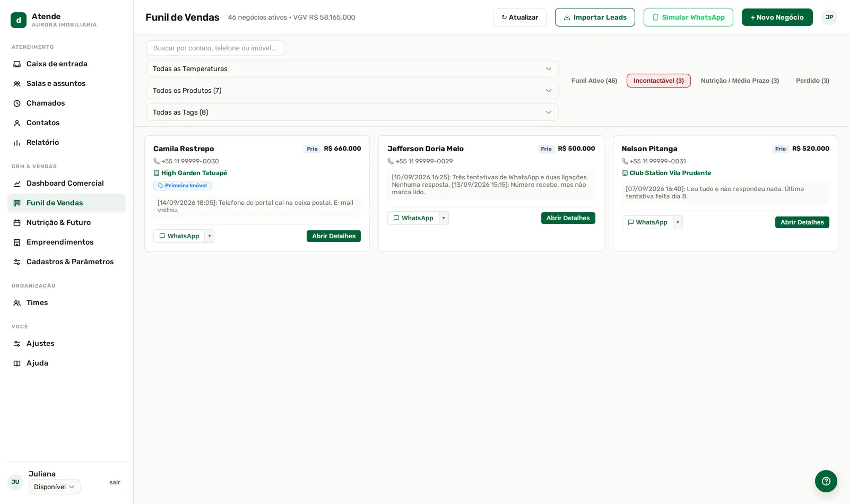Viewport: 849px width, 504px height.
Task: Open details for Nelson Pitanga
Action: [802, 222]
